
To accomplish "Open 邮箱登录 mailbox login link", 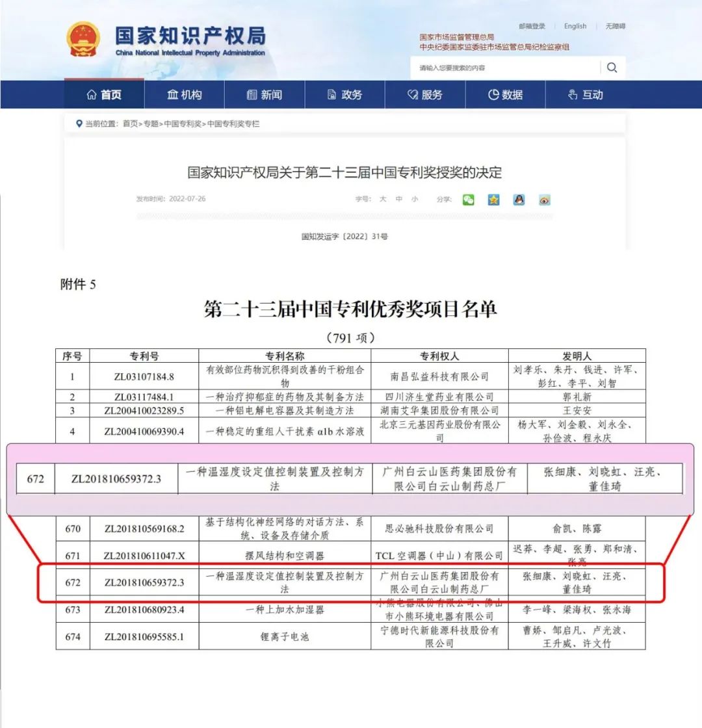I will pyautogui.click(x=532, y=26).
